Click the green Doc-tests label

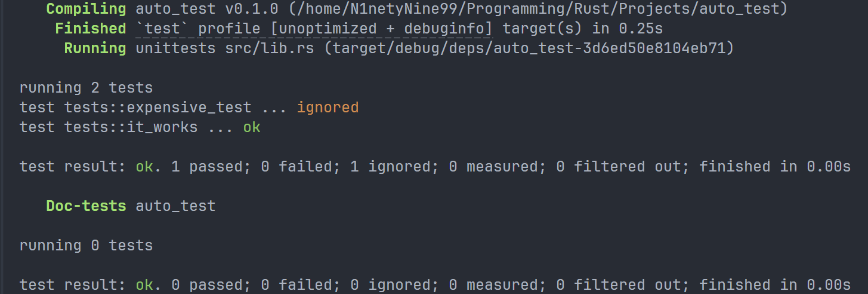pos(86,206)
